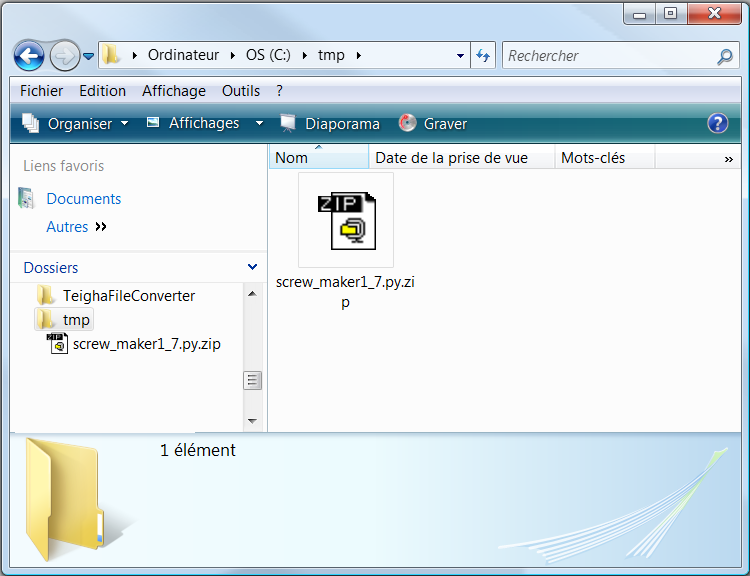This screenshot has height=576, width=750.
Task: Expand arrow between Ordinateur and OS (C:)
Action: (x=232, y=55)
